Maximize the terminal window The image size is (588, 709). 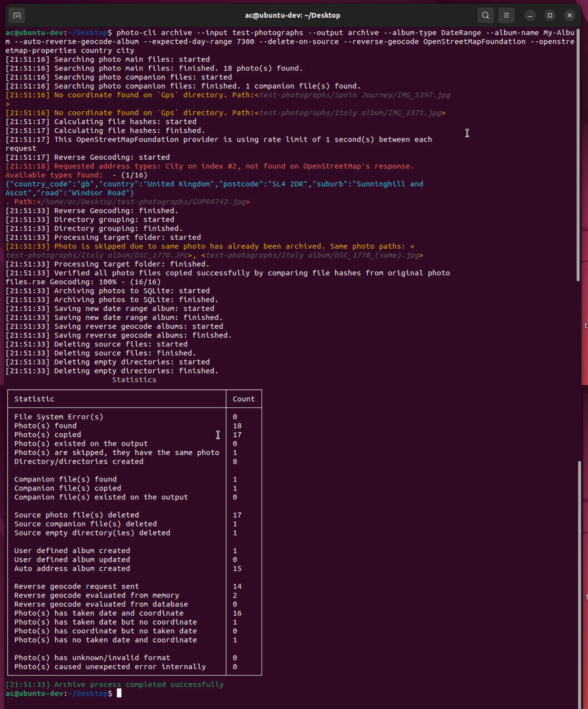[549, 16]
